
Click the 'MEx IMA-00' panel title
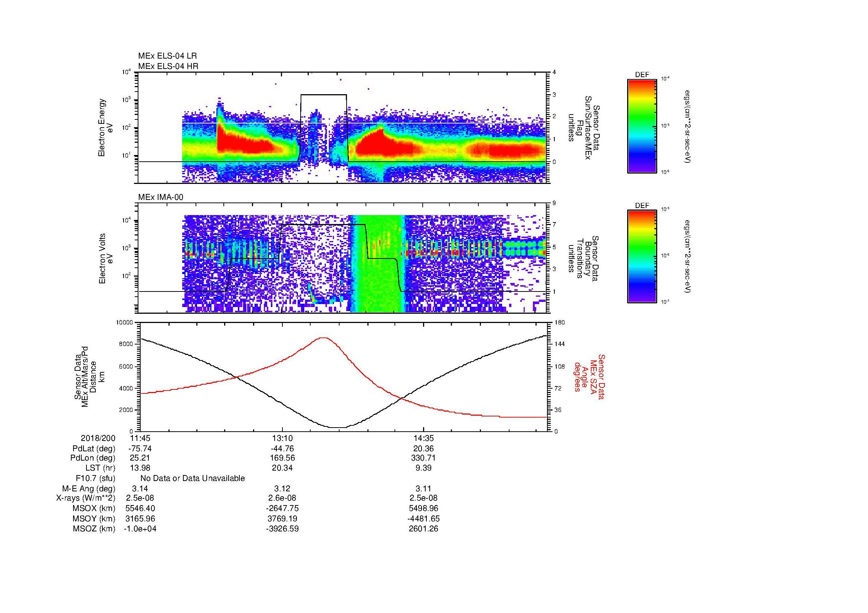(x=161, y=197)
